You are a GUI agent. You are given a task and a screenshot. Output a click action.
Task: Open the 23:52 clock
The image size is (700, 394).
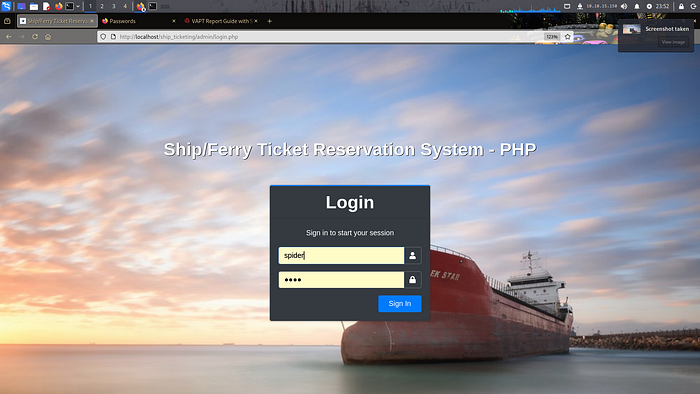662,6
